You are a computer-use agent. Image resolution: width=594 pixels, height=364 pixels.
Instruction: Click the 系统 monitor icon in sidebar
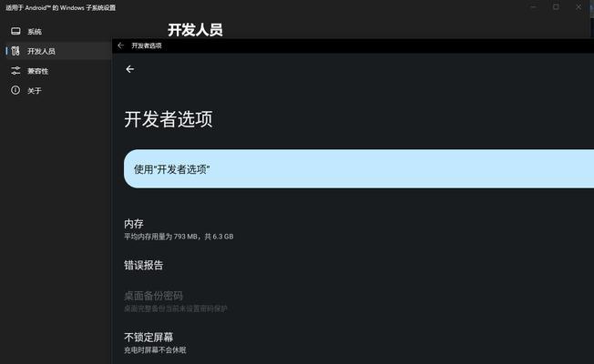pyautogui.click(x=15, y=31)
